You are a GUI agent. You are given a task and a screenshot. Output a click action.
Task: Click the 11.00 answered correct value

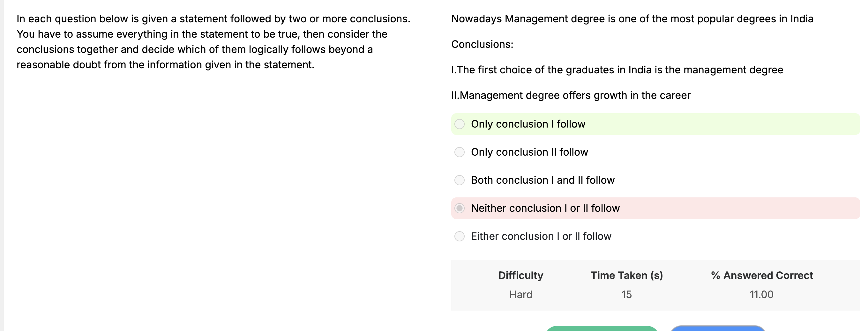761,295
